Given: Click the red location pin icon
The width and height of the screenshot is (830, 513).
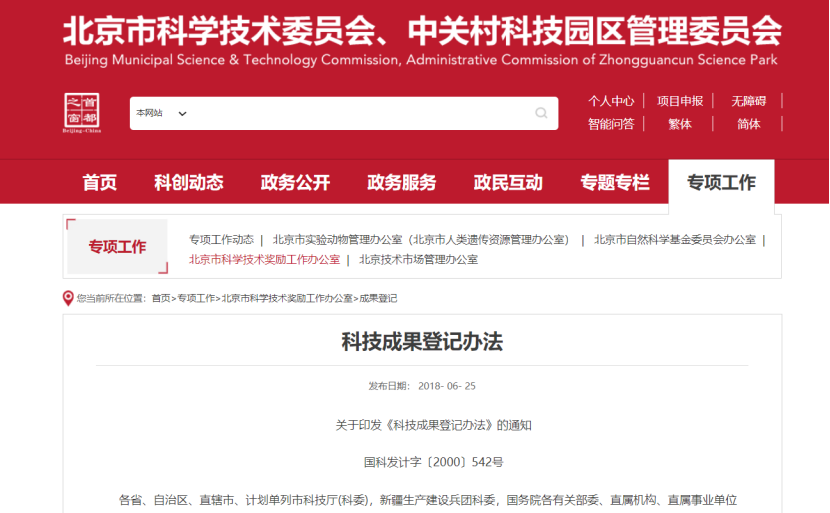Looking at the screenshot, I should 68,298.
